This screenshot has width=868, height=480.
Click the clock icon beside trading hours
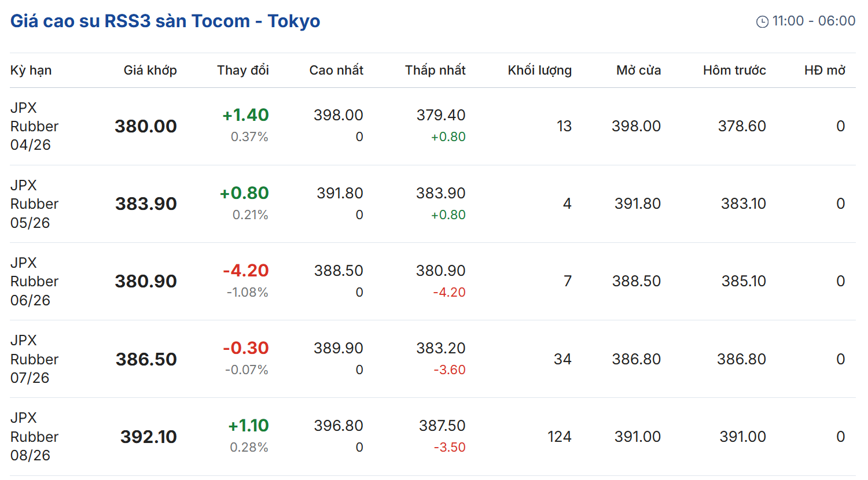[762, 21]
